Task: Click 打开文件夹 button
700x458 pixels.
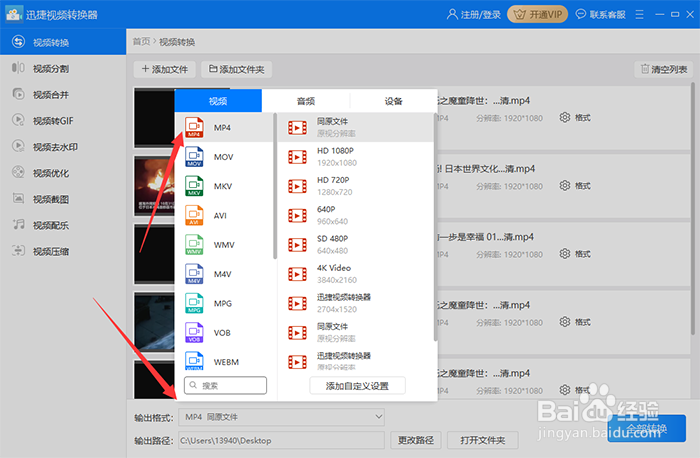Action: coord(483,441)
